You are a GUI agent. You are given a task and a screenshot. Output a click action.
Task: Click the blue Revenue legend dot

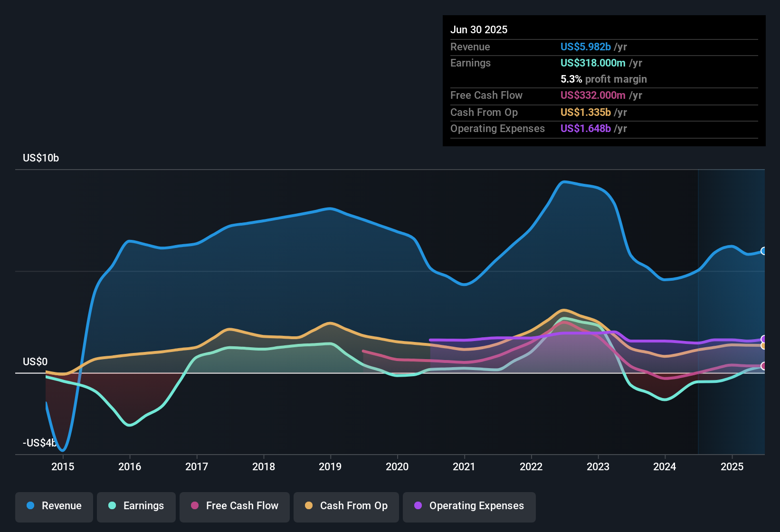(30, 506)
